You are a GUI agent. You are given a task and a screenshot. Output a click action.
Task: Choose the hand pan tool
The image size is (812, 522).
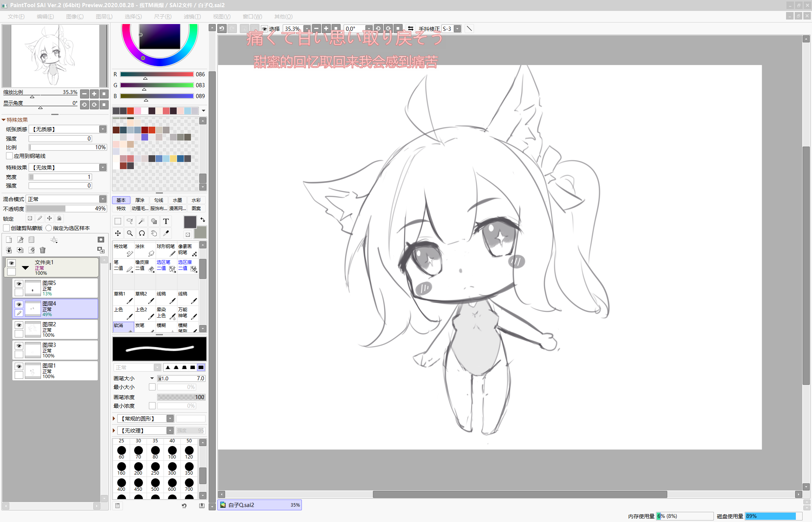154,233
